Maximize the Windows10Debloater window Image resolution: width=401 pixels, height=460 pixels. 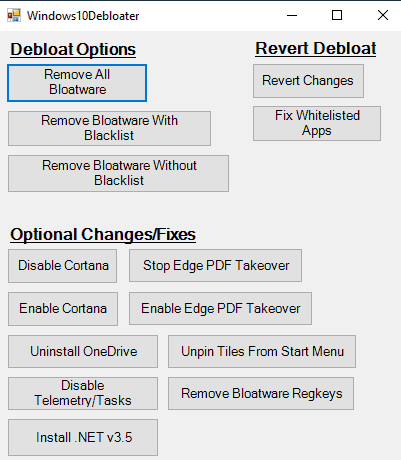(x=337, y=15)
